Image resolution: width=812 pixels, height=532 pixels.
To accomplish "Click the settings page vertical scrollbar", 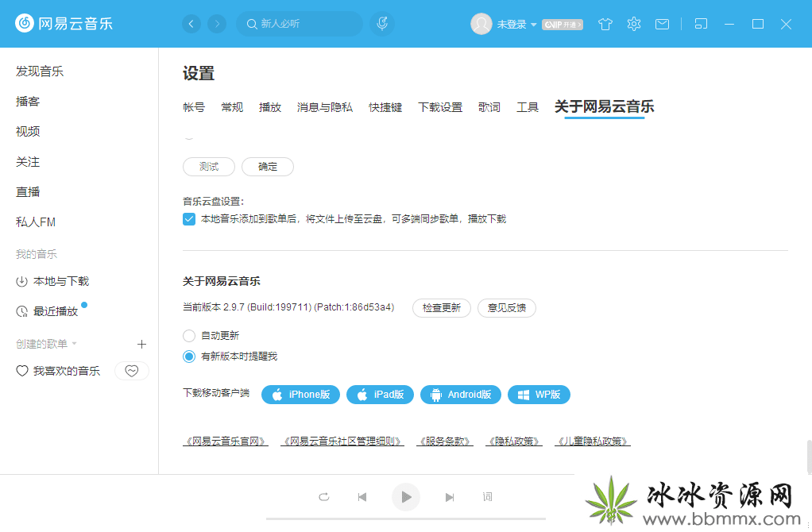I will pyautogui.click(x=809, y=457).
